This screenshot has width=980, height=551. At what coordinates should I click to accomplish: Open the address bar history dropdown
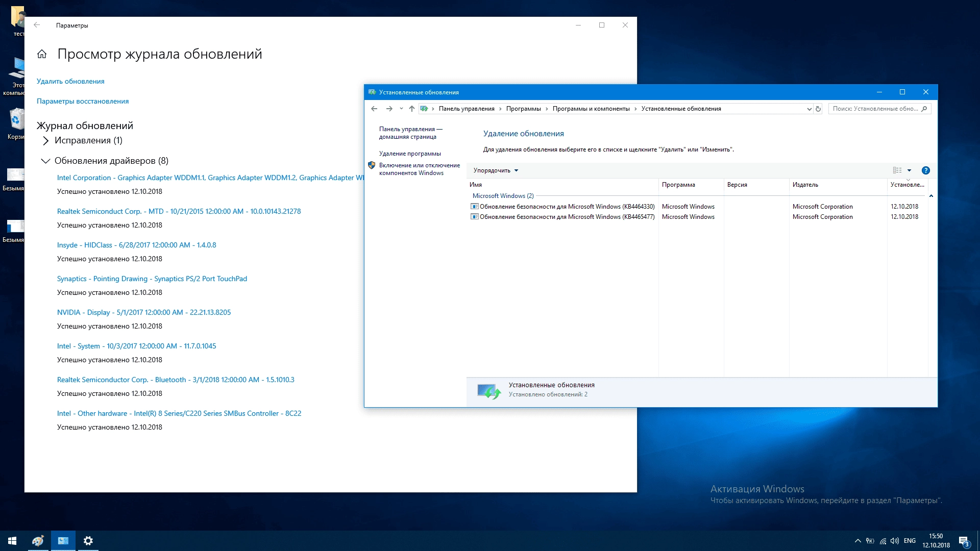(x=809, y=109)
